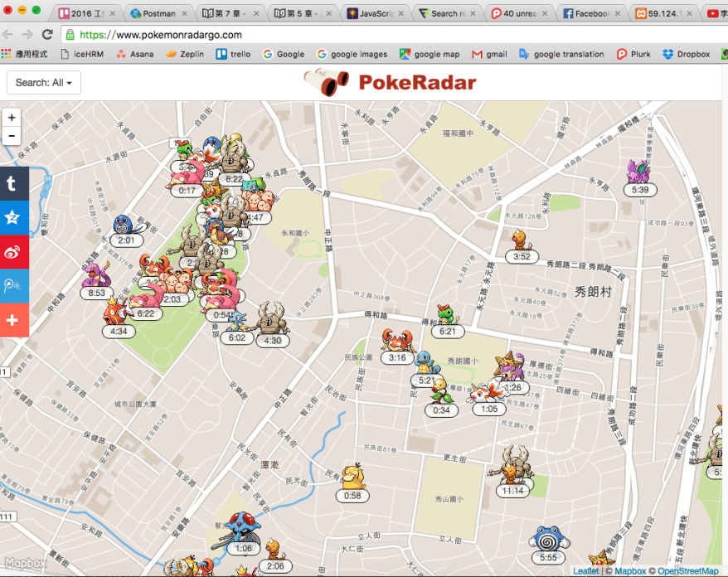The image size is (728, 577).
Task: Open the Search: All dropdown
Action: [43, 83]
